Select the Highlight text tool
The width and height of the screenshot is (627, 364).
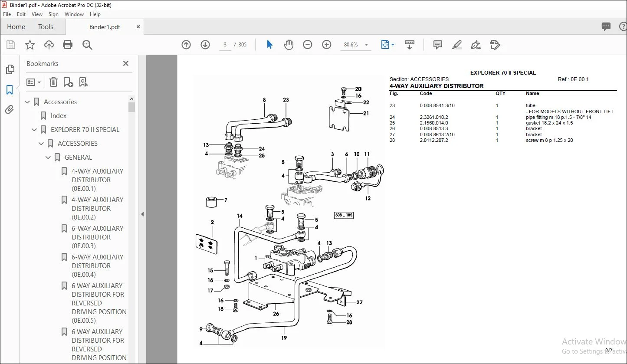456,45
